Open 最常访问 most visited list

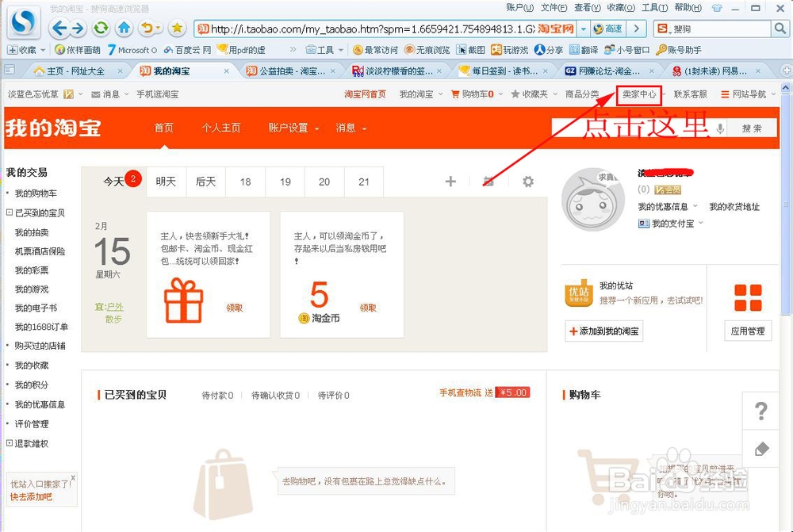[x=375, y=50]
